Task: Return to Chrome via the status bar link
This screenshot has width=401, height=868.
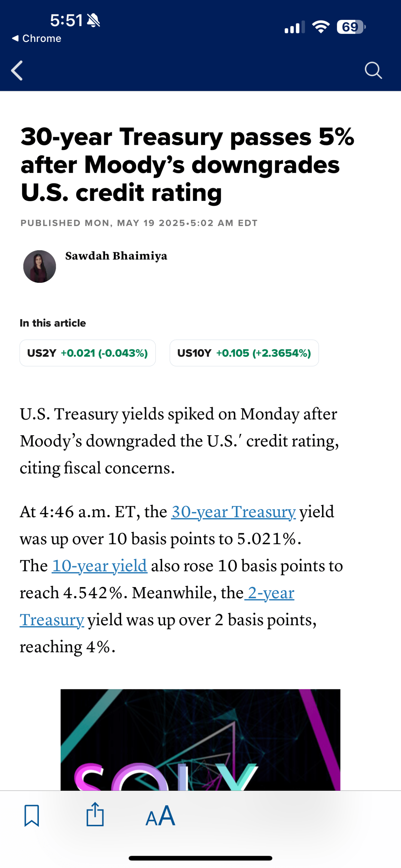Action: tap(36, 38)
